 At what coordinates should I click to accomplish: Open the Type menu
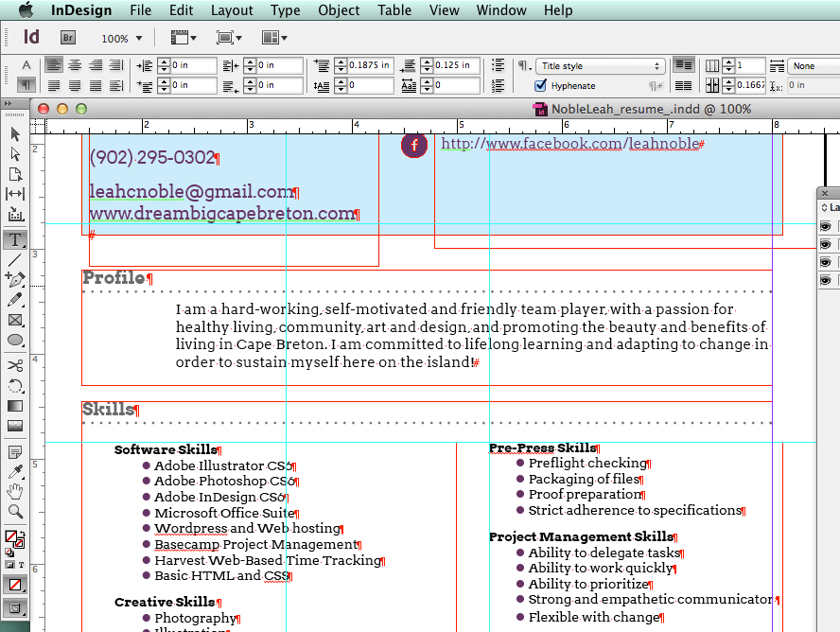tap(285, 10)
